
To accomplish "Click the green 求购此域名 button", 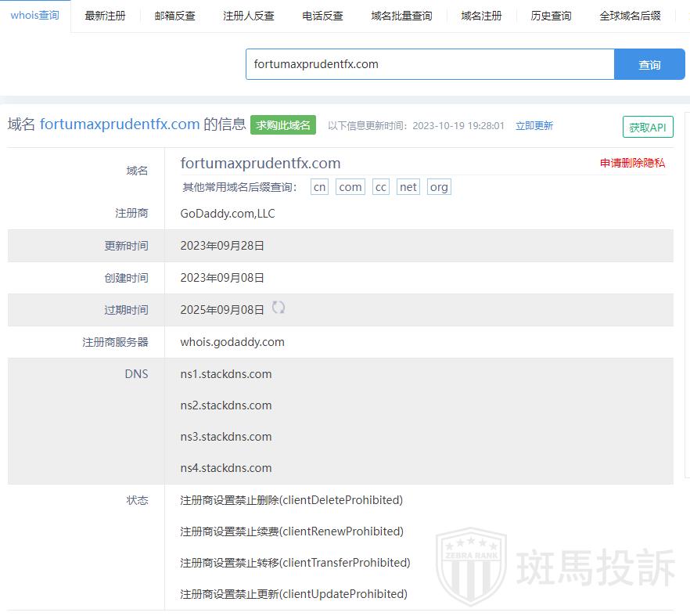I will click(283, 125).
